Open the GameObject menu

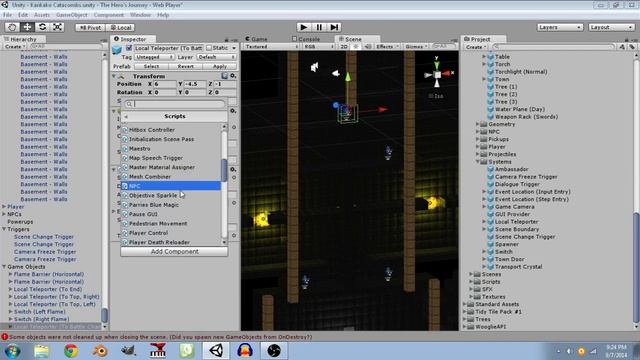(71, 15)
